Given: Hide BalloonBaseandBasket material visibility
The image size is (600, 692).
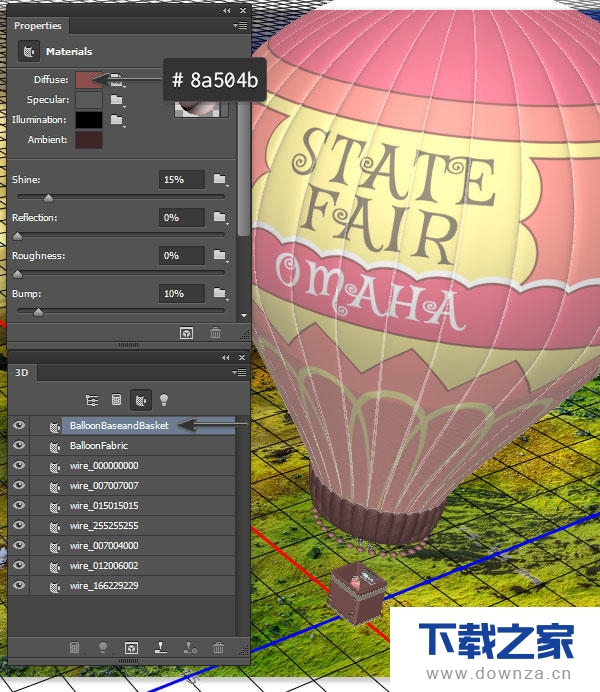Looking at the screenshot, I should point(19,425).
